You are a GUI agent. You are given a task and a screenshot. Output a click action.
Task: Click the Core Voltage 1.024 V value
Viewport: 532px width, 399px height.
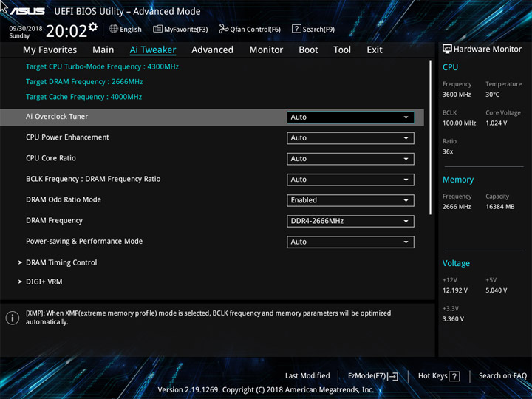[497, 123]
